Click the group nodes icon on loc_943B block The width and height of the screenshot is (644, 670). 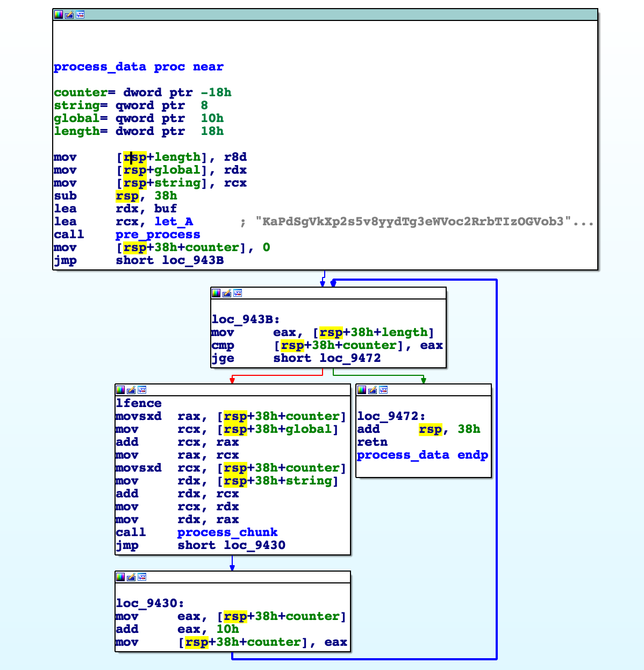(x=238, y=293)
